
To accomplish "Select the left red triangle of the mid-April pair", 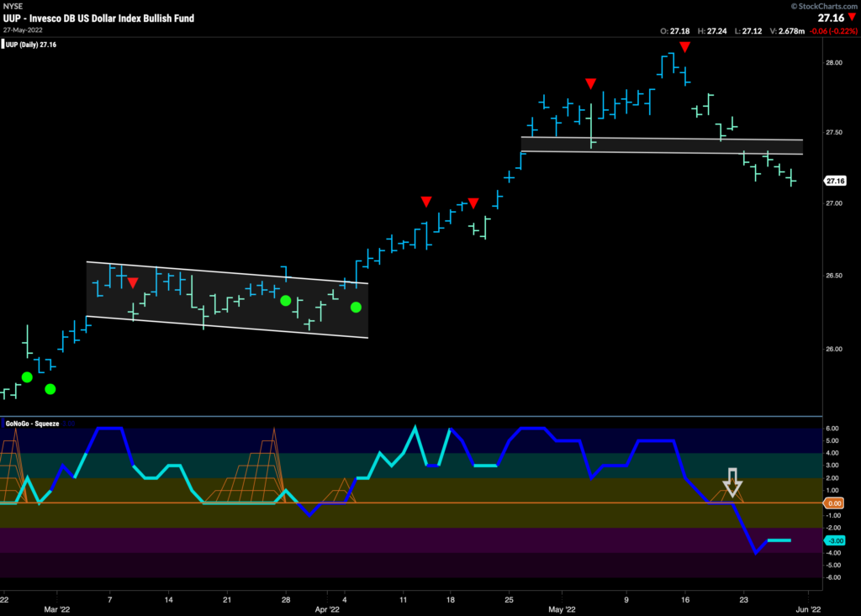I will click(426, 202).
